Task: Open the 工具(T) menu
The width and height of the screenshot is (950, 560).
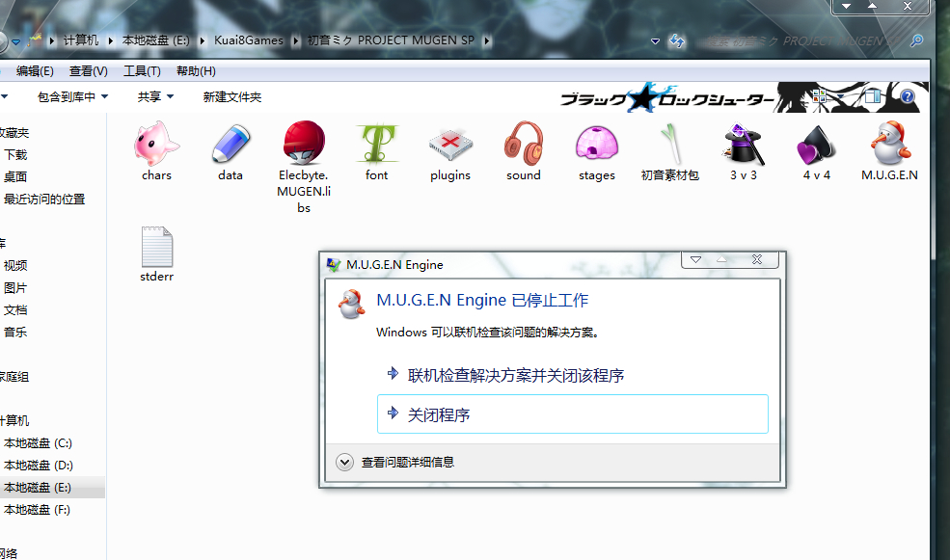Action: (x=142, y=70)
